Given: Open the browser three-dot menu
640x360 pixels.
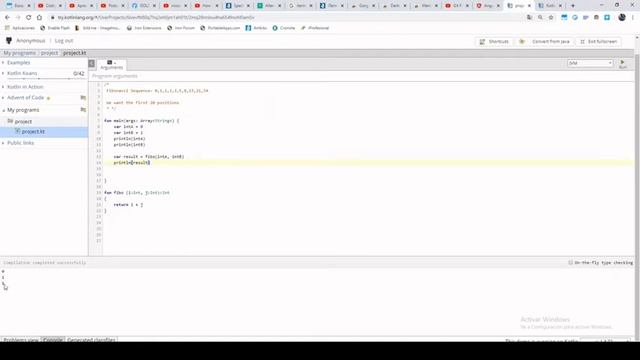Looking at the screenshot, I should [x=633, y=18].
